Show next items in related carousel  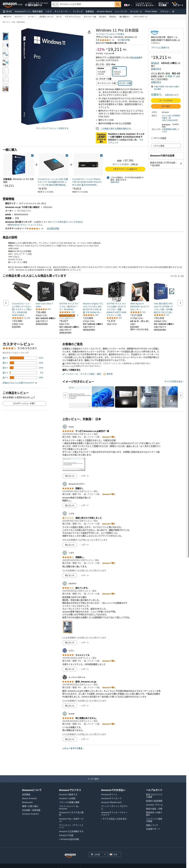coord(180,303)
